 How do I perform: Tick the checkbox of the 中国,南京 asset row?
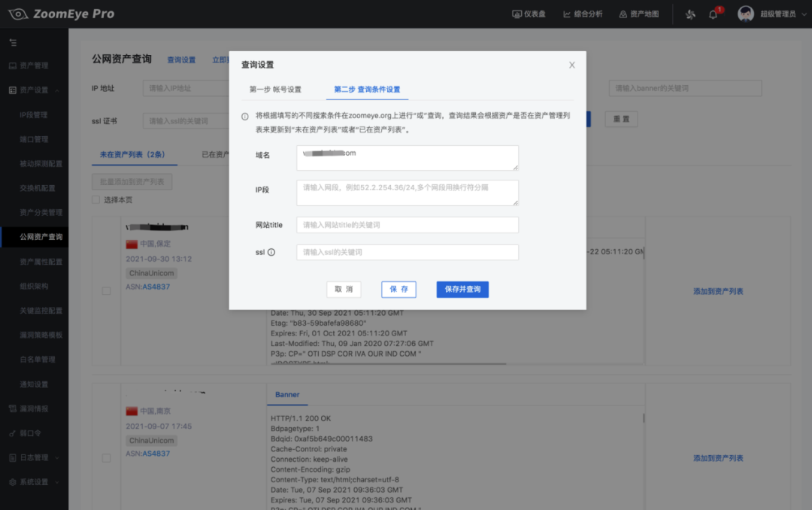click(x=106, y=457)
